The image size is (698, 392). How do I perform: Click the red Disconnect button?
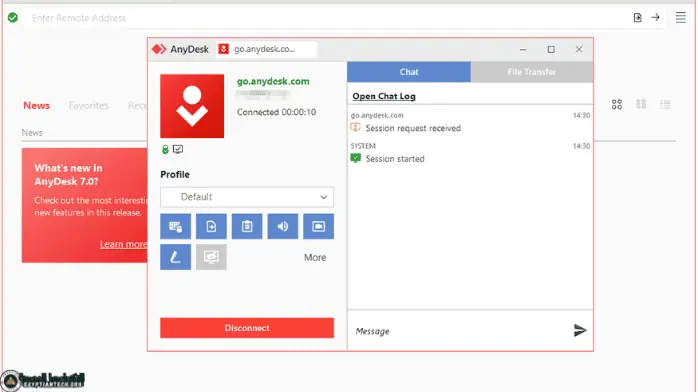click(x=247, y=328)
